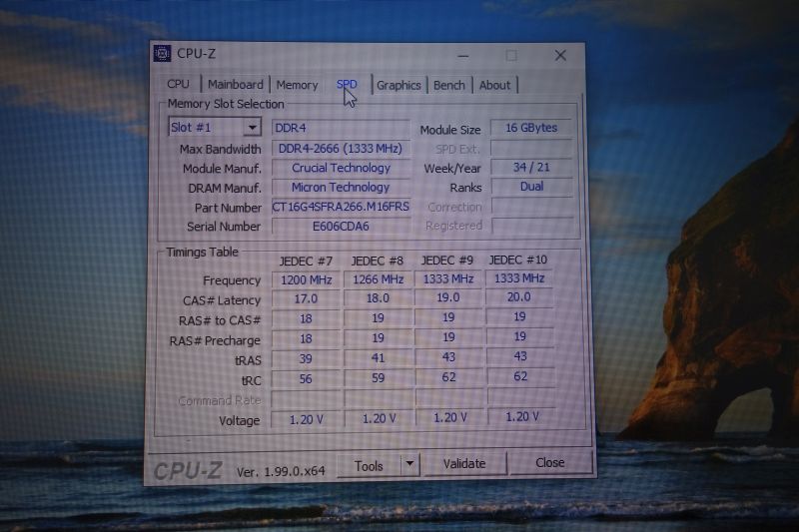Screen dimensions: 799x532
Task: Click the CPU-Z app icon in title bar
Action: 162,54
